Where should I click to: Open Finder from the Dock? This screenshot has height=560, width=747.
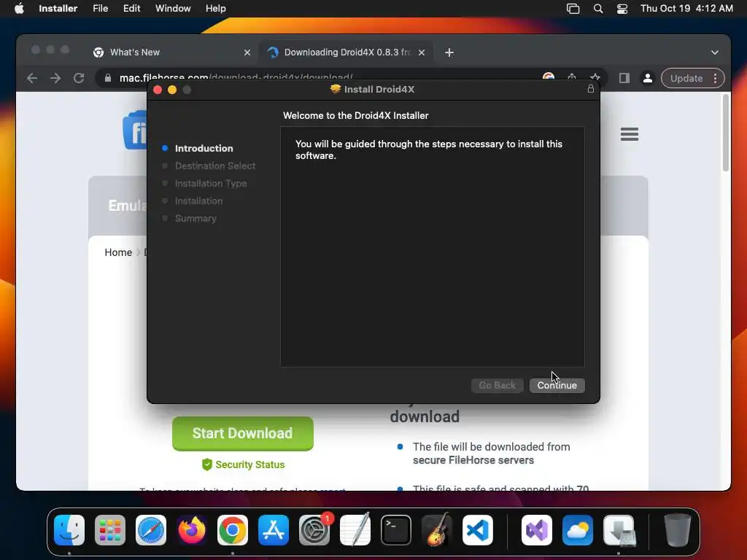click(69, 530)
